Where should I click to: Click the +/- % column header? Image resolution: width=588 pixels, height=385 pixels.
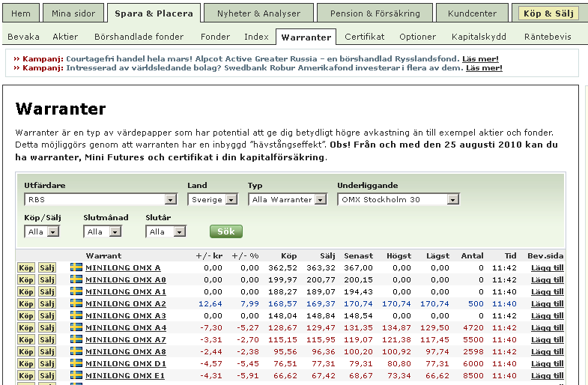click(x=245, y=255)
